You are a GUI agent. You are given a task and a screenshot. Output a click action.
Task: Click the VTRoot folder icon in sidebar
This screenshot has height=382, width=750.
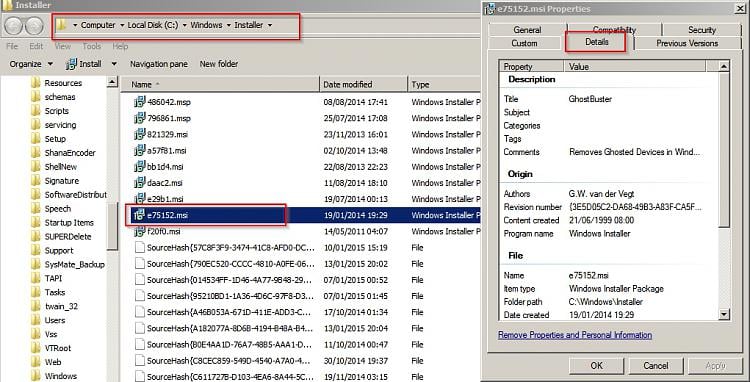(35, 348)
